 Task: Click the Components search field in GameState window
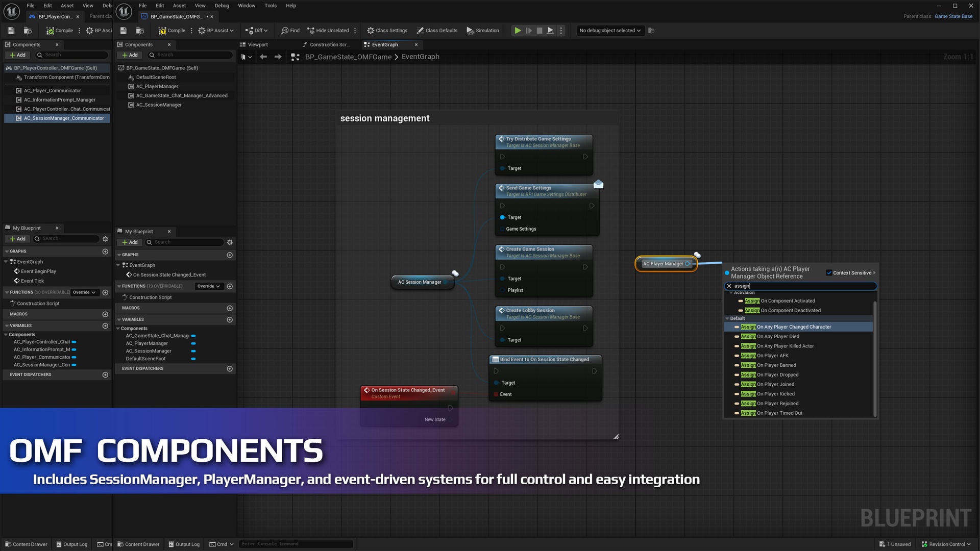pos(191,55)
